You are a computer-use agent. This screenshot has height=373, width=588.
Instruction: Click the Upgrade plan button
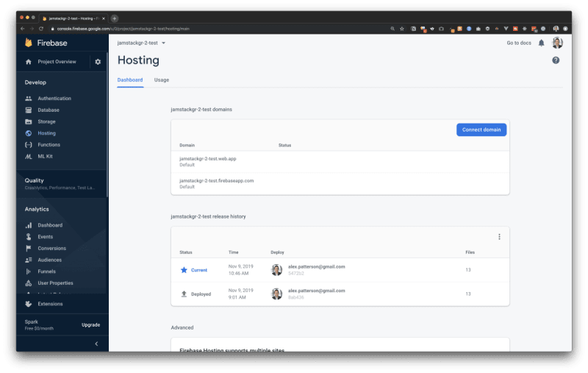pyautogui.click(x=90, y=325)
